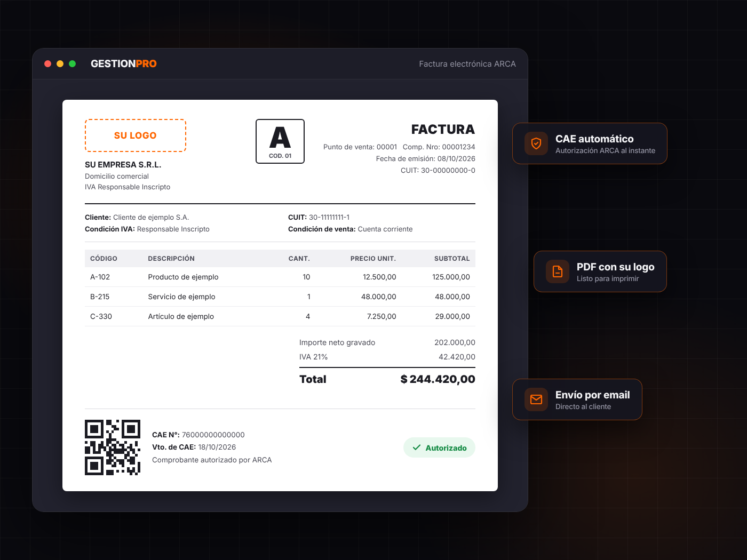Click the CAE number 76000000000000
This screenshot has height=560, width=747.
(x=213, y=435)
